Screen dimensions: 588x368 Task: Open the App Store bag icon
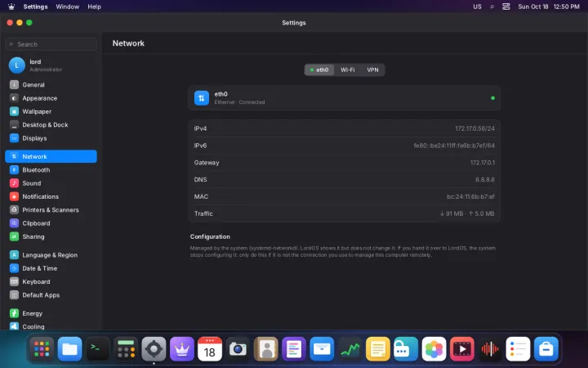coord(546,349)
